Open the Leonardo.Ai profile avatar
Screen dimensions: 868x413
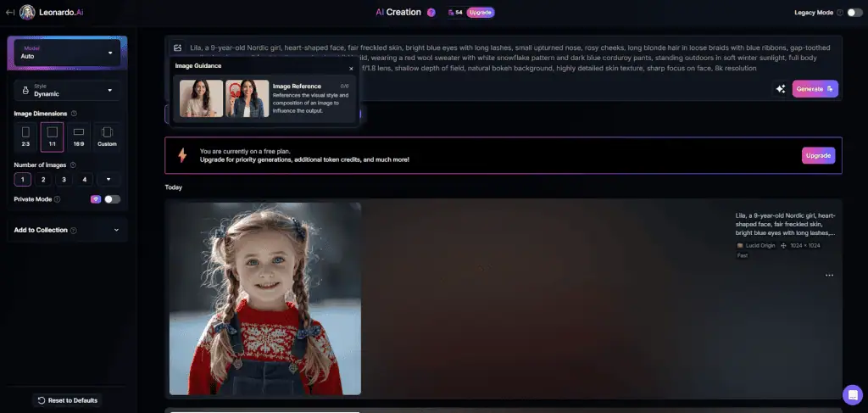27,12
